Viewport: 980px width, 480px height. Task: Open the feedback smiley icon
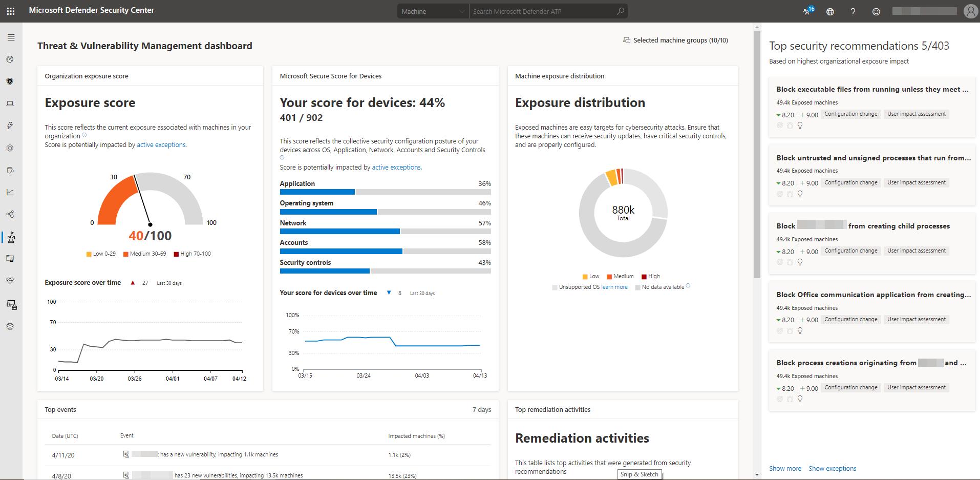click(x=876, y=12)
